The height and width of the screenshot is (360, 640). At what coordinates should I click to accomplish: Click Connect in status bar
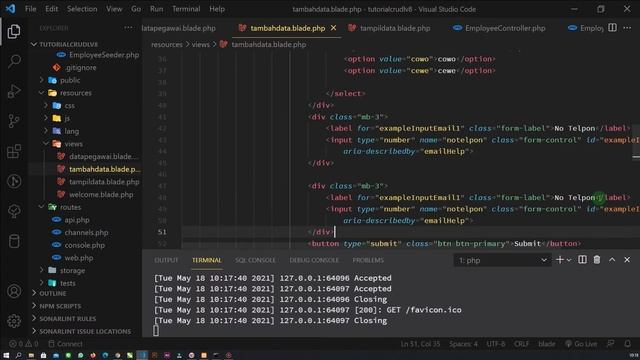pos(65,344)
